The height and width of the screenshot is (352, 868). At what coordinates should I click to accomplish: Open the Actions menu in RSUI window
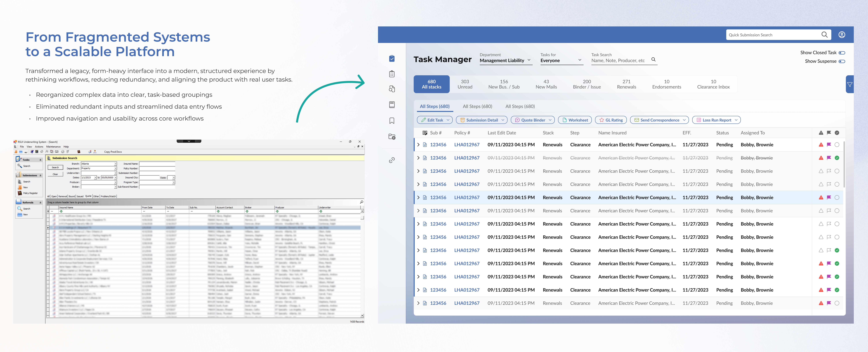39,147
